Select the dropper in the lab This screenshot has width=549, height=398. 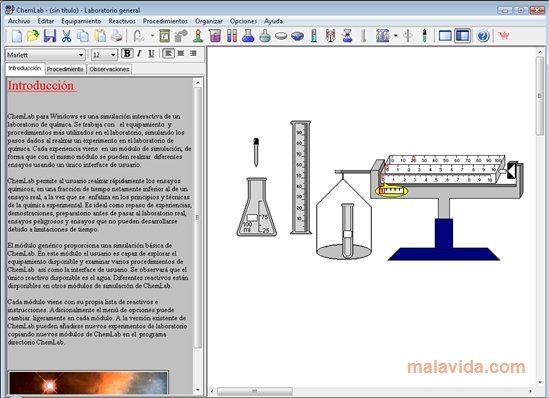(x=256, y=152)
